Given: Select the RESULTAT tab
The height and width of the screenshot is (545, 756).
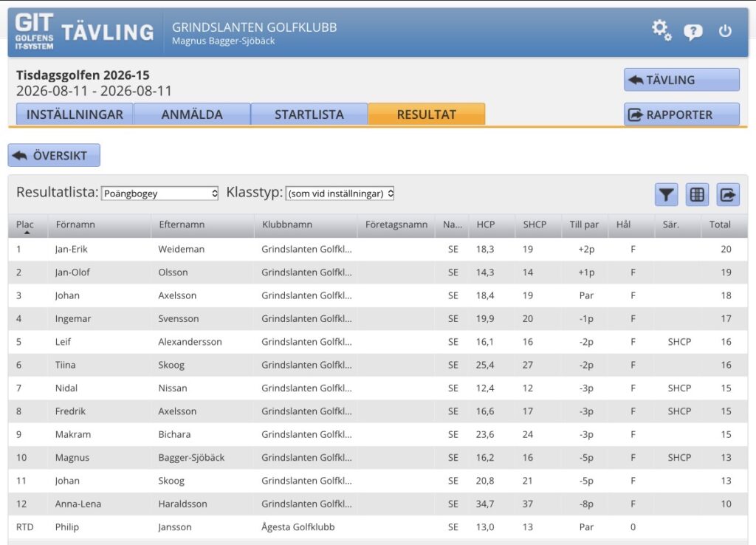Looking at the screenshot, I should point(426,114).
